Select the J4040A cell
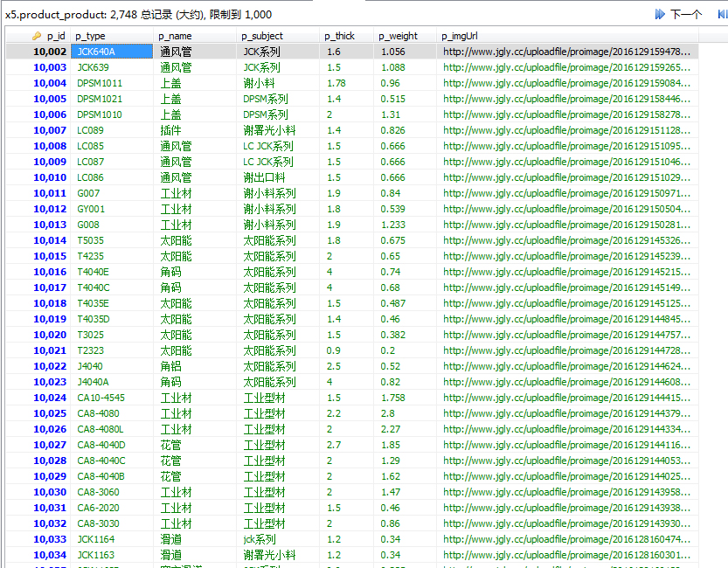728x568 pixels. (112, 383)
